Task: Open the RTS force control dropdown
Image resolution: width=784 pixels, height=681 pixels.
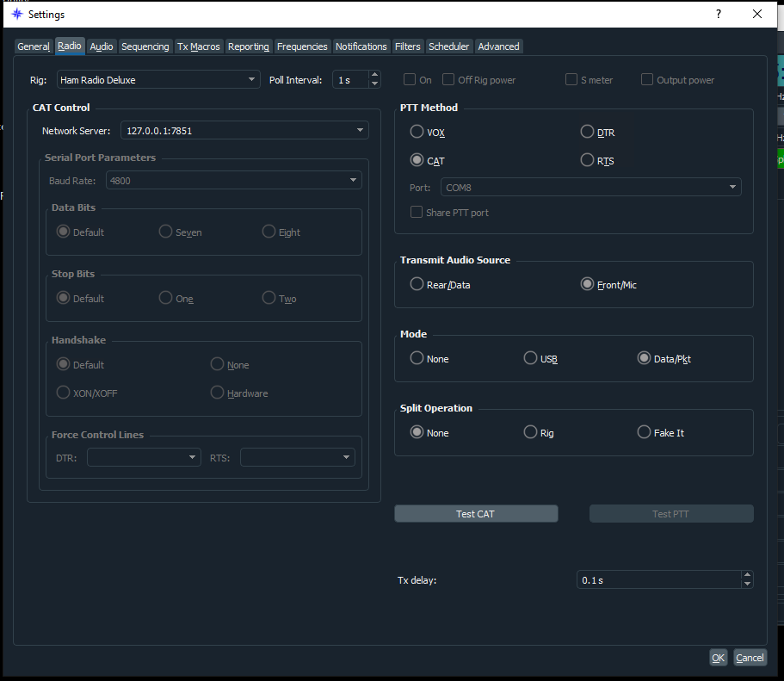Action: coord(298,458)
